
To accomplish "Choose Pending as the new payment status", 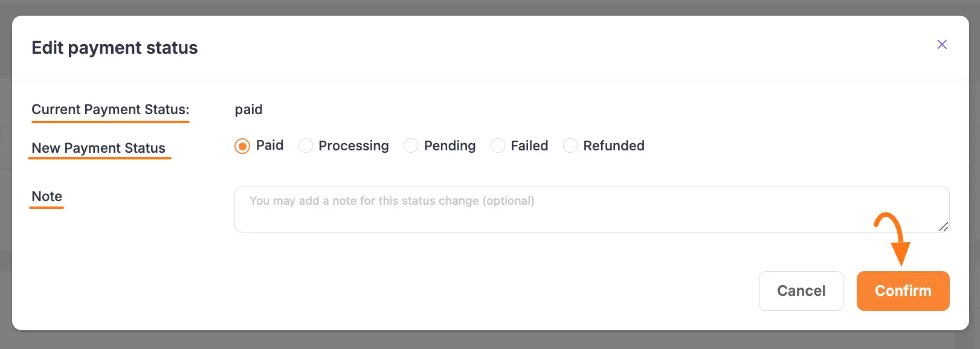I will tap(411, 146).
